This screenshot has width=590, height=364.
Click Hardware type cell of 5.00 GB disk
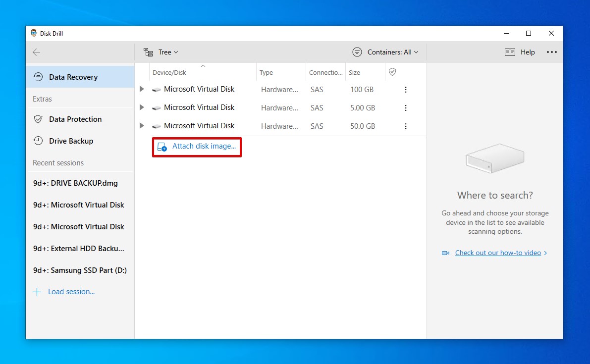tap(279, 108)
